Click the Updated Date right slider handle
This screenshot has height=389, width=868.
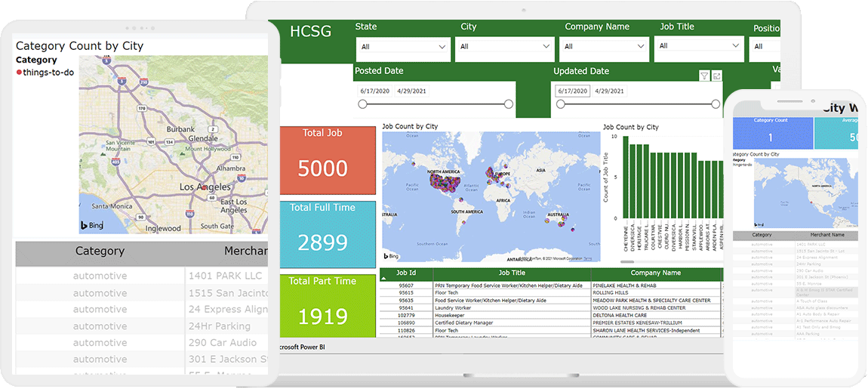pos(716,103)
